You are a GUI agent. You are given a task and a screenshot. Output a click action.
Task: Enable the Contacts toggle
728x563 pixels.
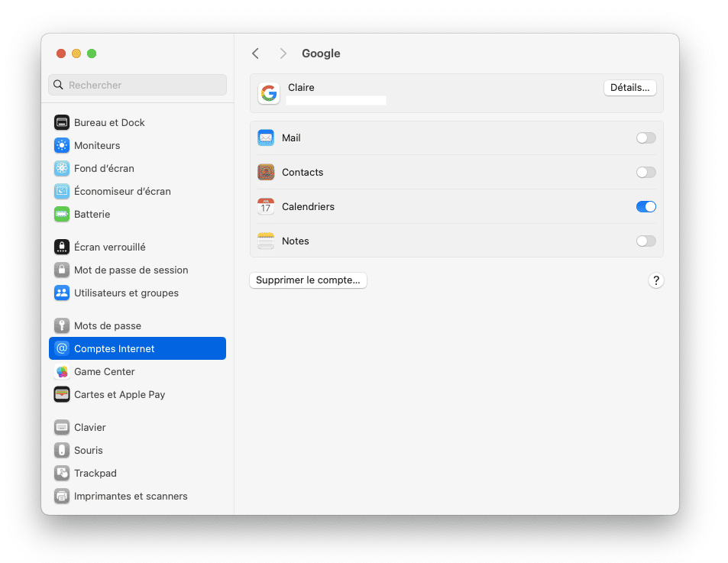pos(645,172)
